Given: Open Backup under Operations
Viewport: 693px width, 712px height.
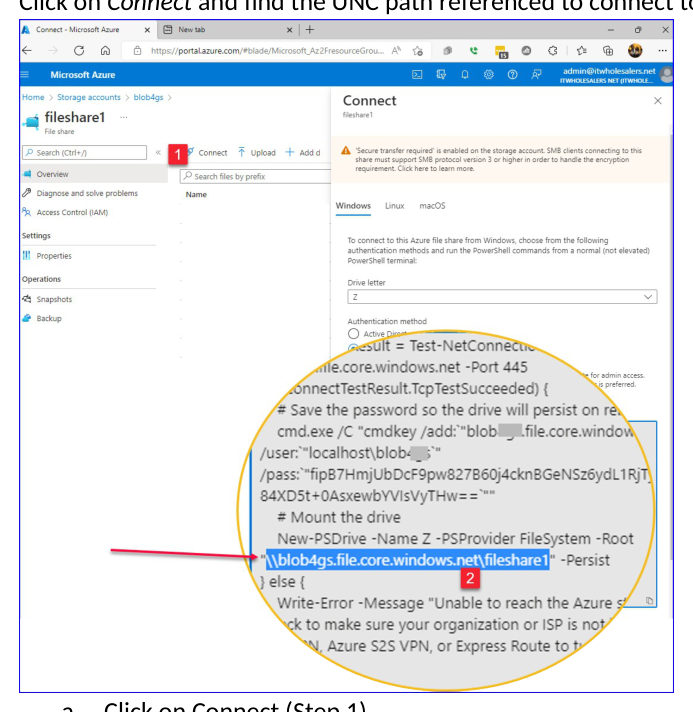Looking at the screenshot, I should (x=42, y=318).
